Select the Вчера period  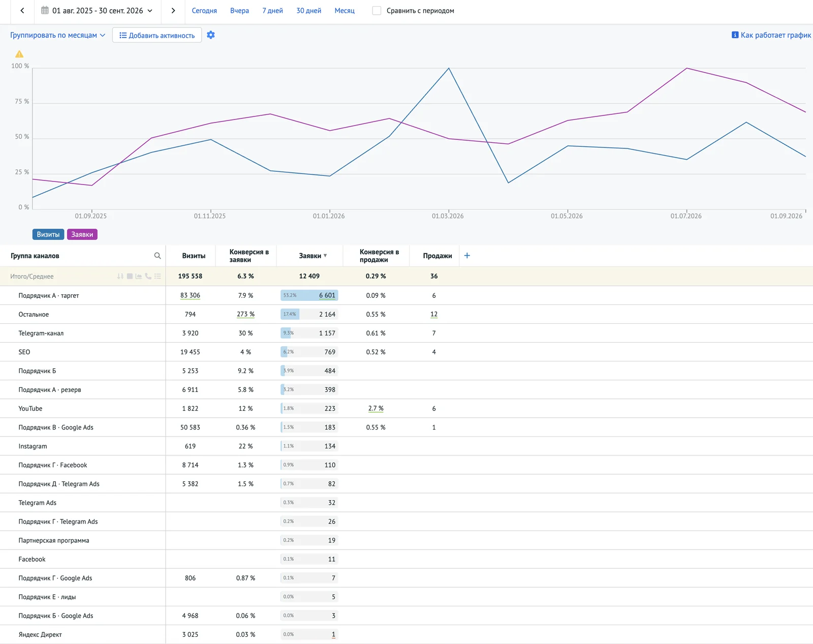point(239,11)
